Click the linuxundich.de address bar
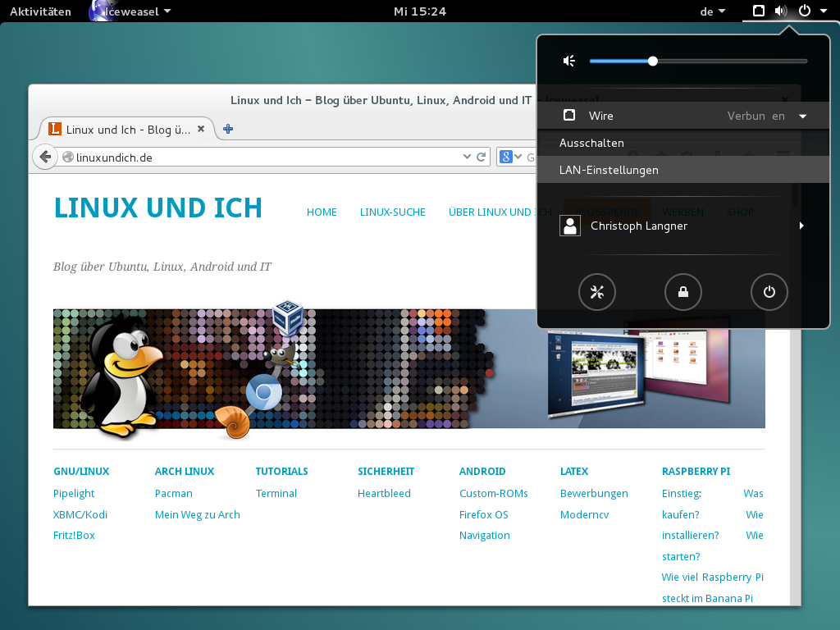The height and width of the screenshot is (630, 840). (262, 157)
